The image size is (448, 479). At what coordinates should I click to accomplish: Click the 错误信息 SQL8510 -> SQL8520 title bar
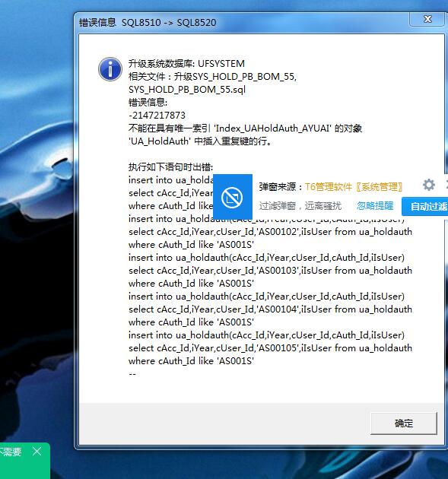148,22
